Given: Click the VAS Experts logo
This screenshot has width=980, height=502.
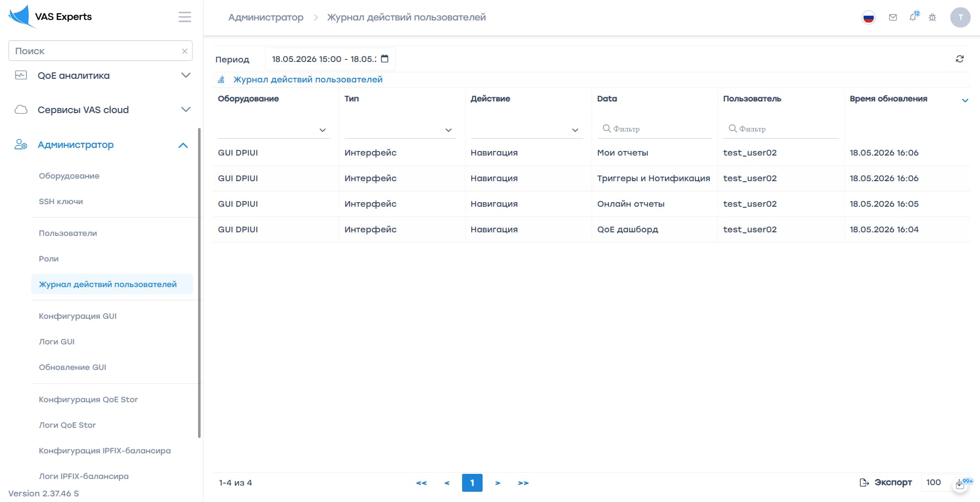Looking at the screenshot, I should click(x=50, y=16).
